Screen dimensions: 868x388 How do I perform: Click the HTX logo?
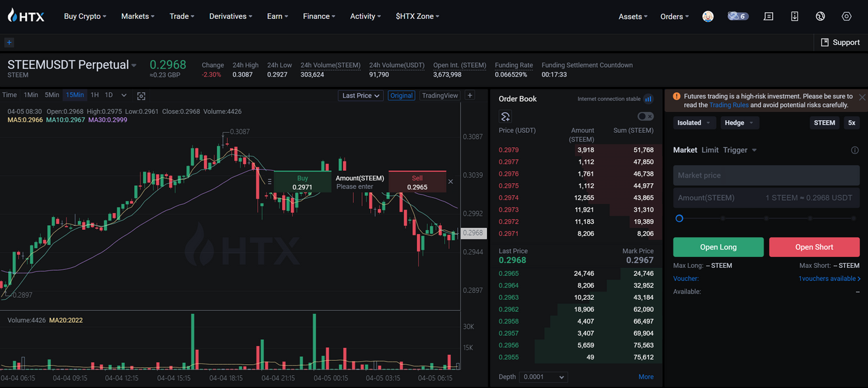(26, 16)
